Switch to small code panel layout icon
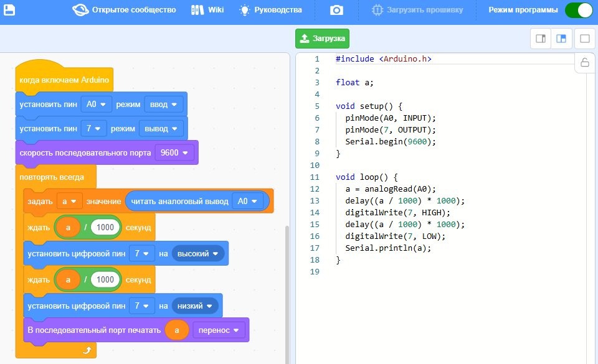Screen dimensions: 598x364 (541, 39)
